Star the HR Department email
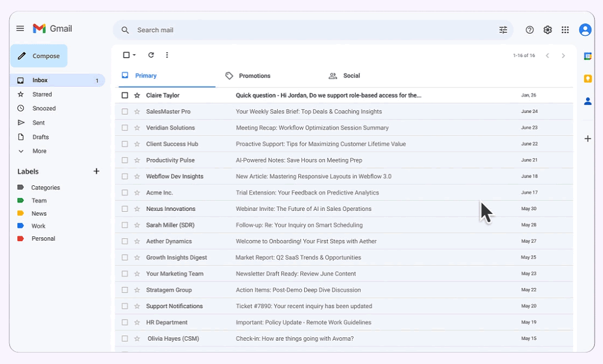 pyautogui.click(x=137, y=323)
